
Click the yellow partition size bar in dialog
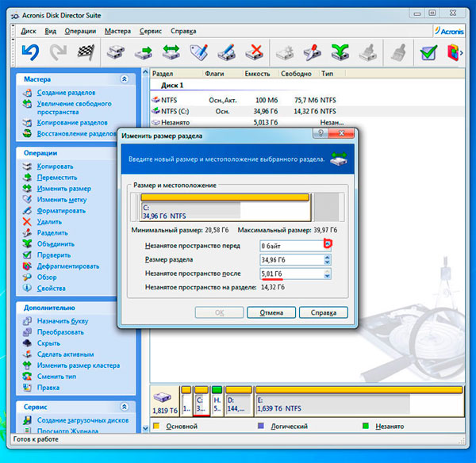[x=225, y=196]
